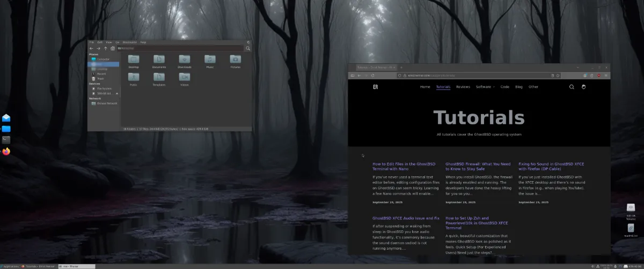Image resolution: width=644 pixels, height=269 pixels.
Task: Open search in the file manager
Action: pos(247,48)
